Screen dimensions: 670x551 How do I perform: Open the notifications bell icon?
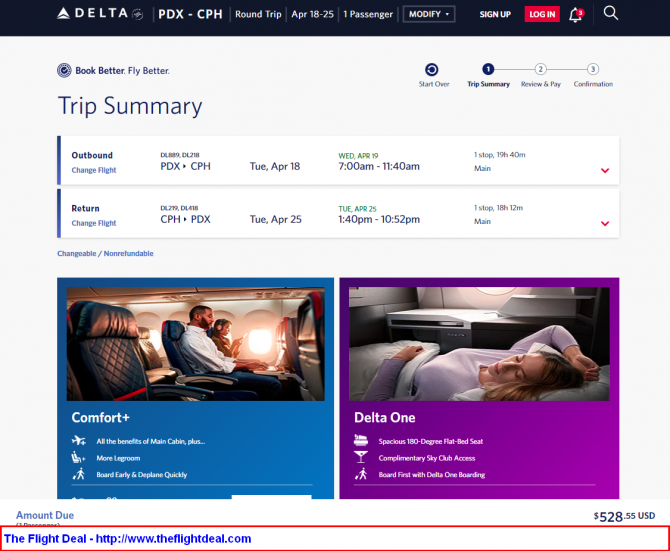tap(576, 15)
